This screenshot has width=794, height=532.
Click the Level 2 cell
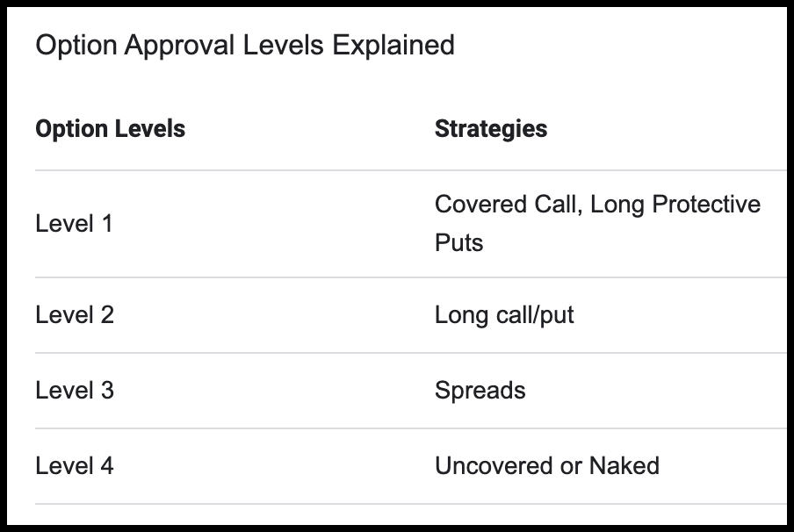tap(75, 315)
